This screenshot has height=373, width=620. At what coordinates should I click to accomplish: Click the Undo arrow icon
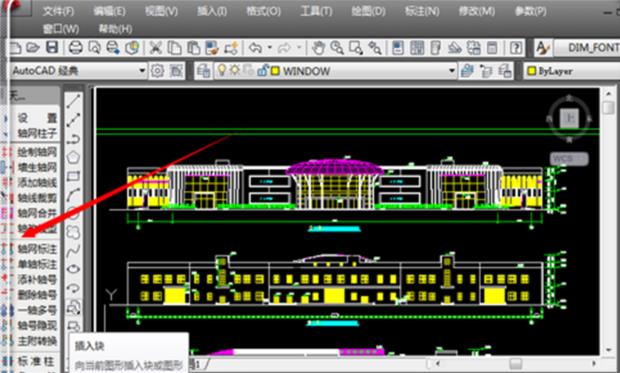(255, 48)
